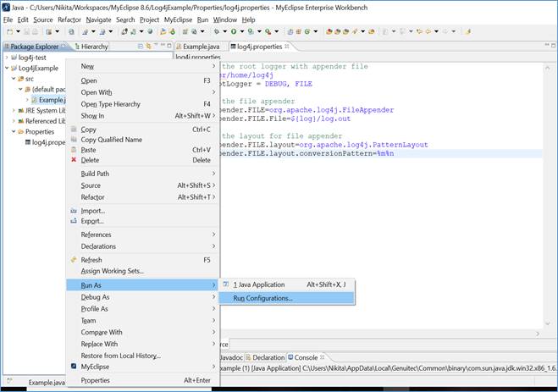Open the MyEclipse menu in menu bar
The image size is (558, 392).
(178, 20)
